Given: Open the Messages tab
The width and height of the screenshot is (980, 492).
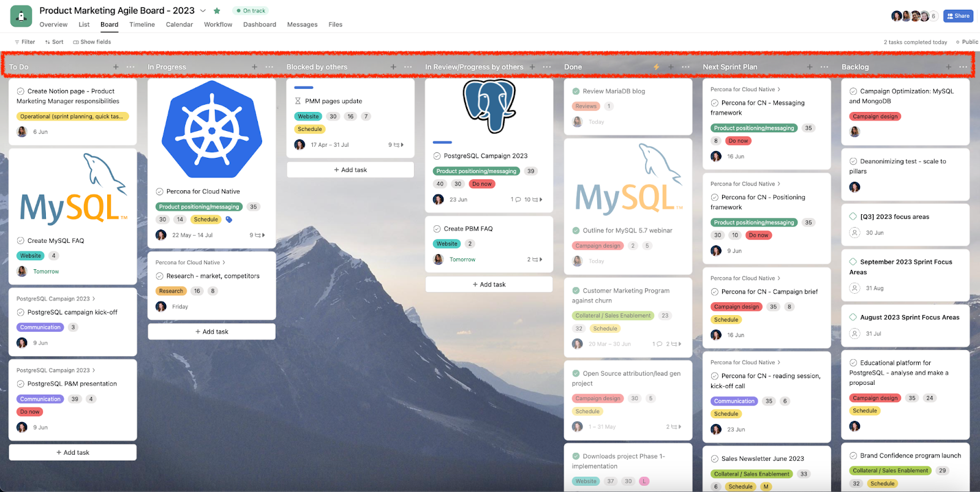Looking at the screenshot, I should click(x=303, y=24).
